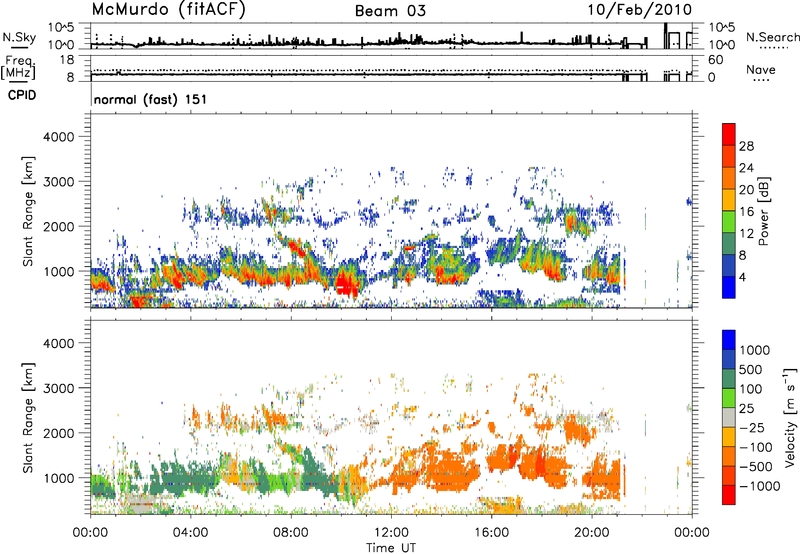The width and height of the screenshot is (800, 554).
Task: Click the "16:00" time tick label
Action: point(491,533)
